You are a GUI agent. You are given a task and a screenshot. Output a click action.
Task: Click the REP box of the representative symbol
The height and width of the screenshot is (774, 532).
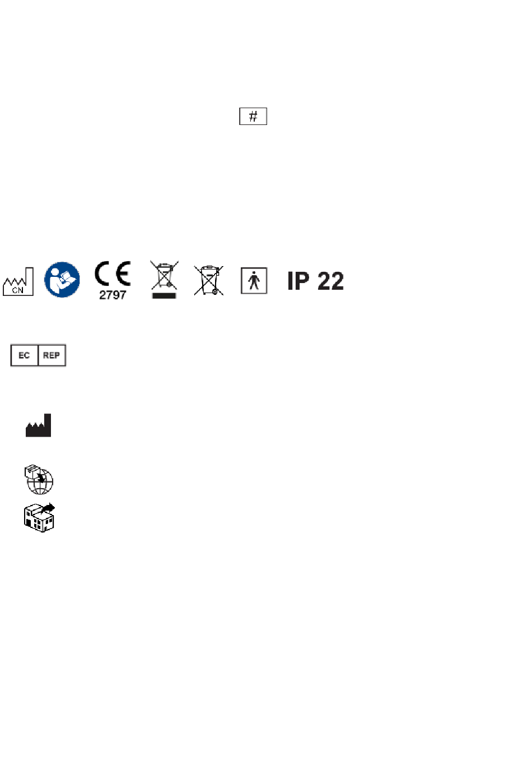[52, 355]
